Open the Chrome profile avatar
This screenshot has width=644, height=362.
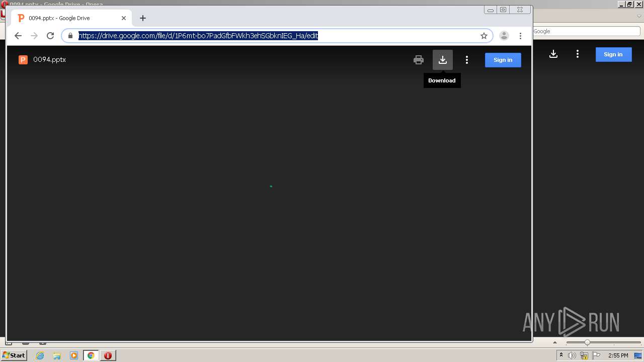click(x=504, y=36)
